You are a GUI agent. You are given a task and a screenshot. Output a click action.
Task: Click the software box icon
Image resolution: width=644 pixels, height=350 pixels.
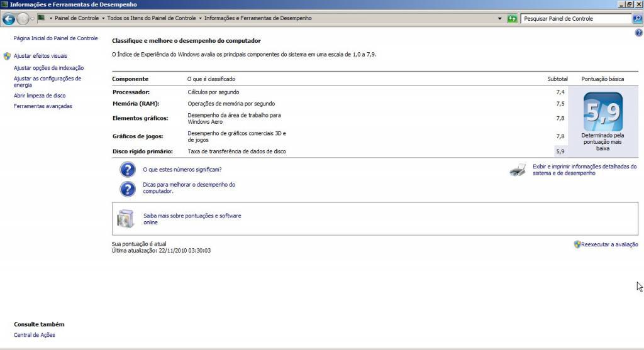click(125, 218)
